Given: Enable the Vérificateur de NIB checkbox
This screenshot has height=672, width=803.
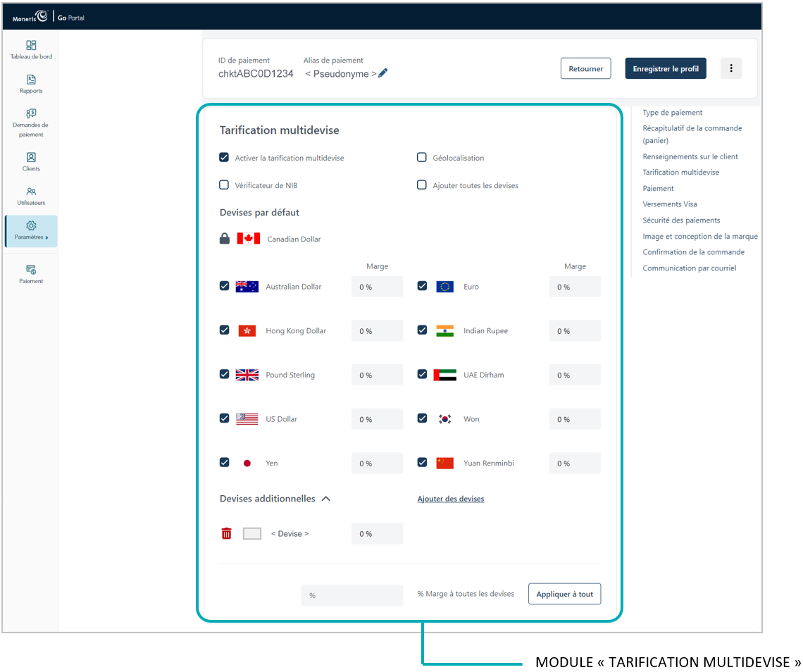Looking at the screenshot, I should point(224,185).
